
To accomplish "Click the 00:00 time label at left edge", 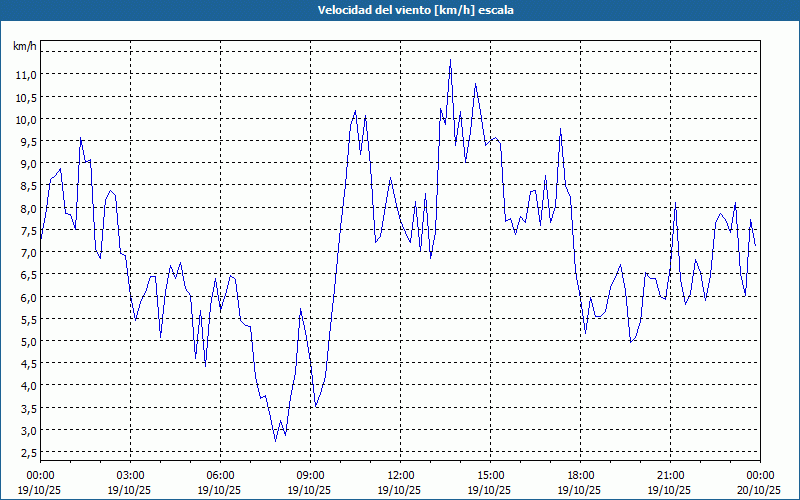I will coord(40,475).
